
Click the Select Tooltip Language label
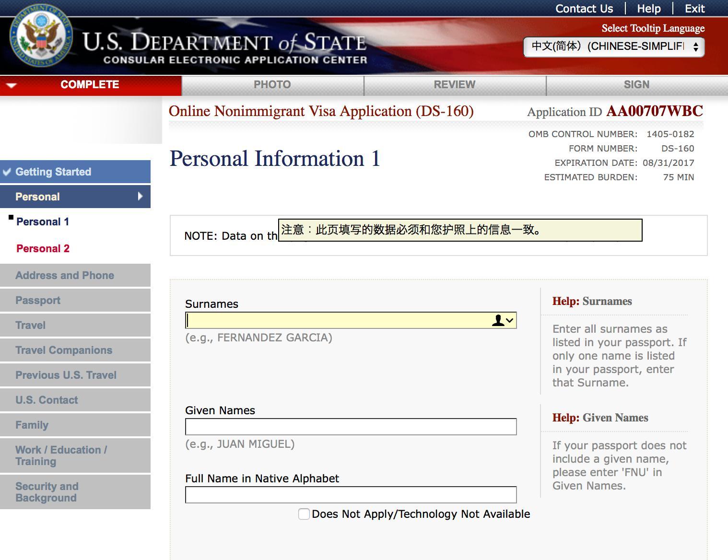pyautogui.click(x=653, y=28)
